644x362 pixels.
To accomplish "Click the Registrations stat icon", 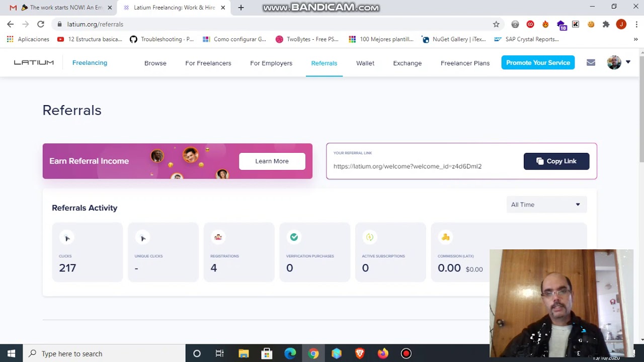I will click(218, 237).
